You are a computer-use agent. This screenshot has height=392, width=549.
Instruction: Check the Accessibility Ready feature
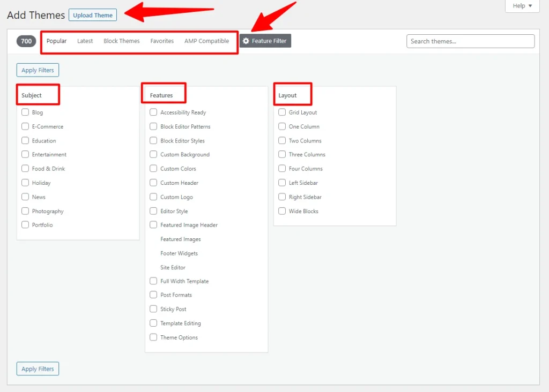click(x=153, y=112)
